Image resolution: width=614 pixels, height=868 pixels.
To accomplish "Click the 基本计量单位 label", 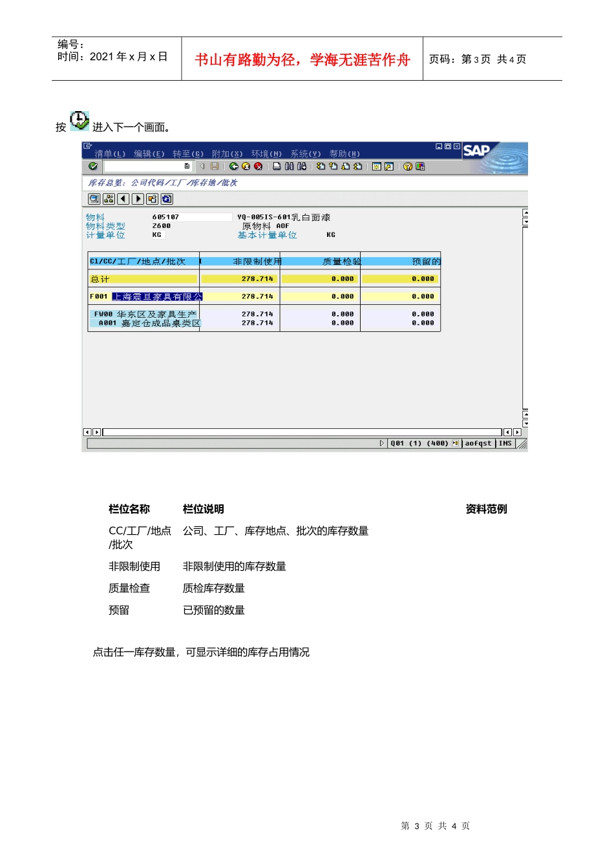I will [x=267, y=235].
